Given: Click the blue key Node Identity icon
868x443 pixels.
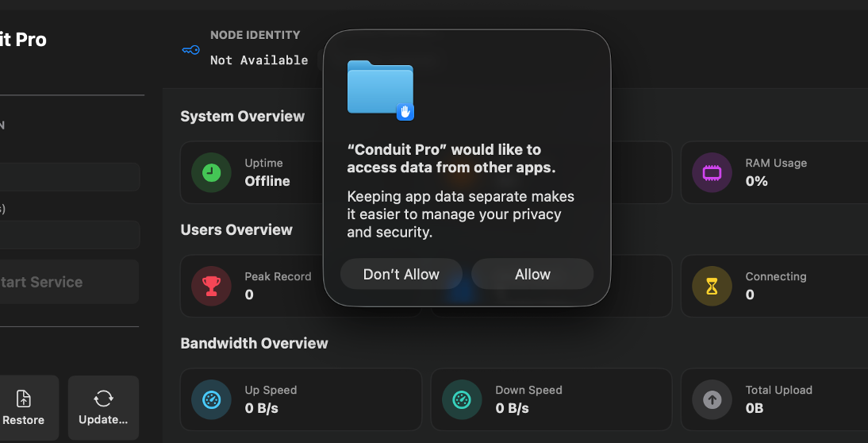Looking at the screenshot, I should (190, 50).
